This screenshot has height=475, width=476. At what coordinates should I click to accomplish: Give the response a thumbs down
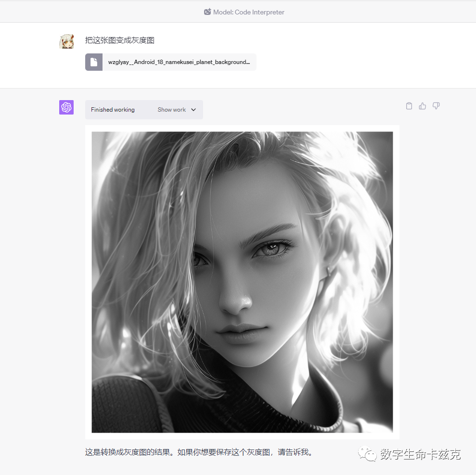click(x=436, y=106)
